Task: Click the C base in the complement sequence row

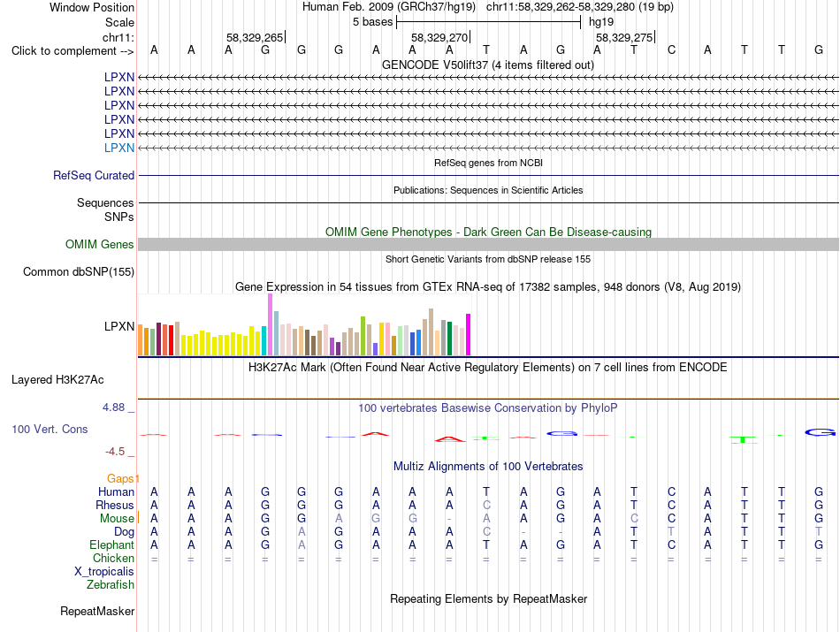Action: 671,49
